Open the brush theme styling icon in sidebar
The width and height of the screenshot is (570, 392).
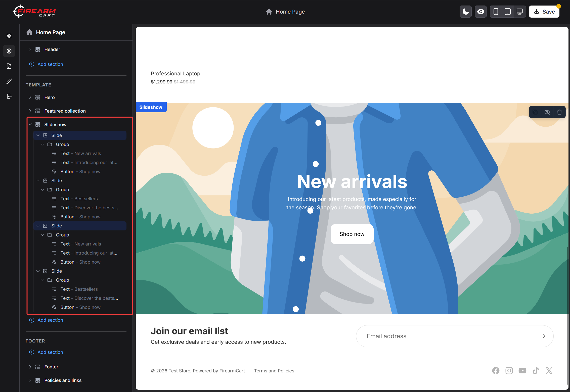coord(9,81)
